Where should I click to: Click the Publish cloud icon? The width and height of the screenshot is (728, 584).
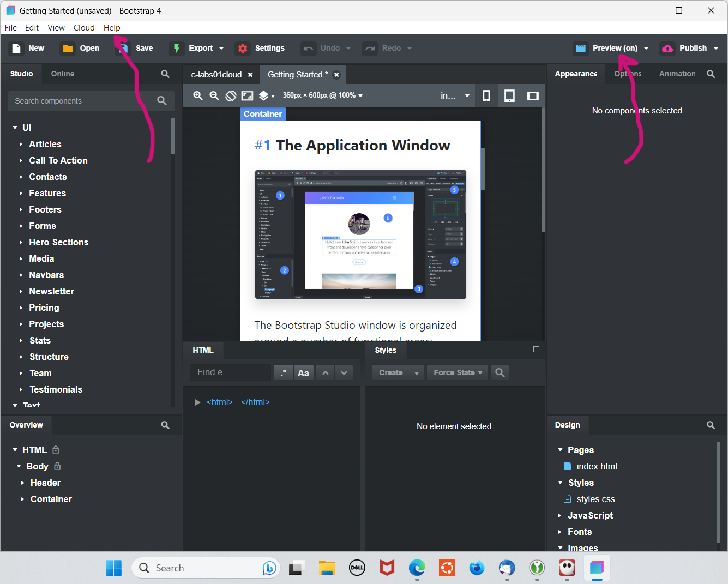pyautogui.click(x=667, y=49)
